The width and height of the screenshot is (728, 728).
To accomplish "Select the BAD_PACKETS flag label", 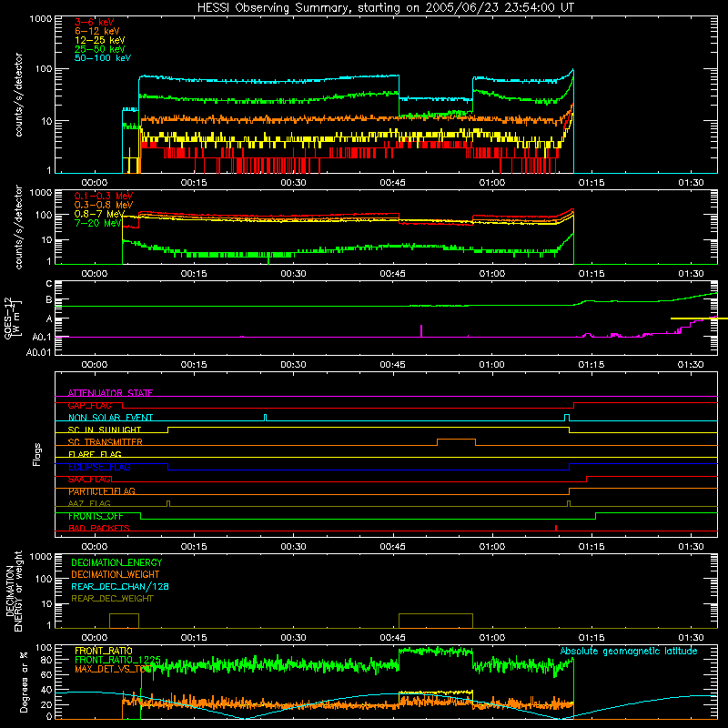I will (98, 529).
